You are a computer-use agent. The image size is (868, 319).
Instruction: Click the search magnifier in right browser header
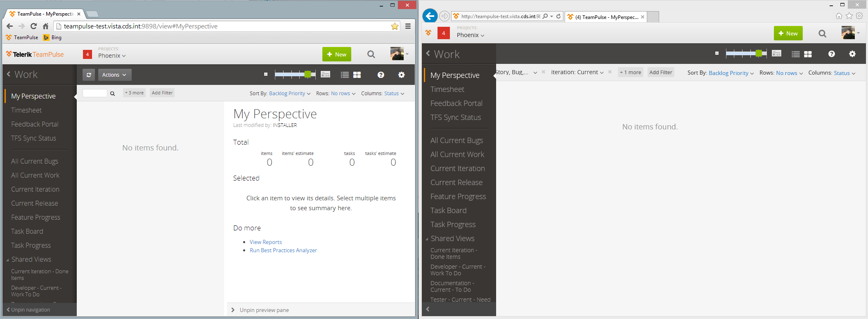822,33
